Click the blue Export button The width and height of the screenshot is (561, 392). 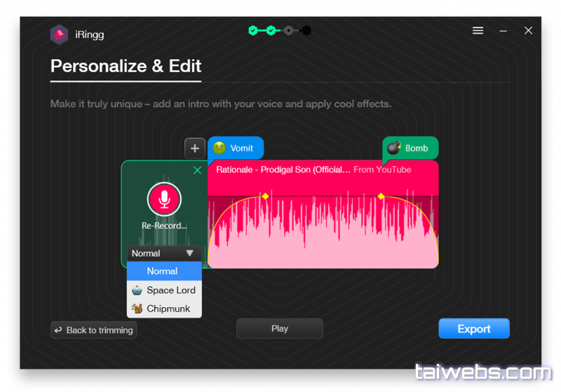point(474,329)
